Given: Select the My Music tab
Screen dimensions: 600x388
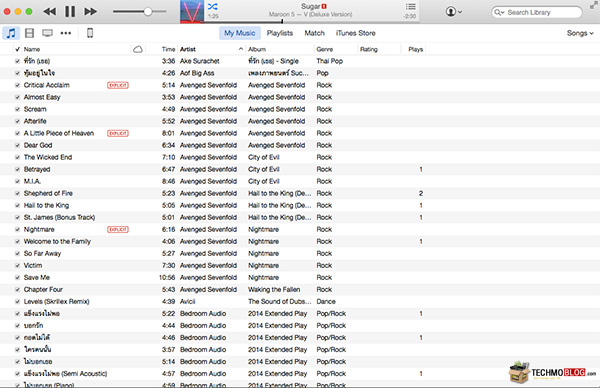Looking at the screenshot, I should 240,33.
